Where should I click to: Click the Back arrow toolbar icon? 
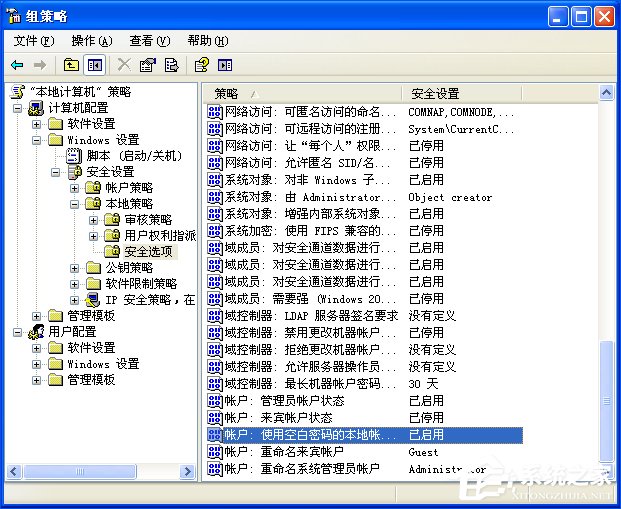(x=17, y=65)
